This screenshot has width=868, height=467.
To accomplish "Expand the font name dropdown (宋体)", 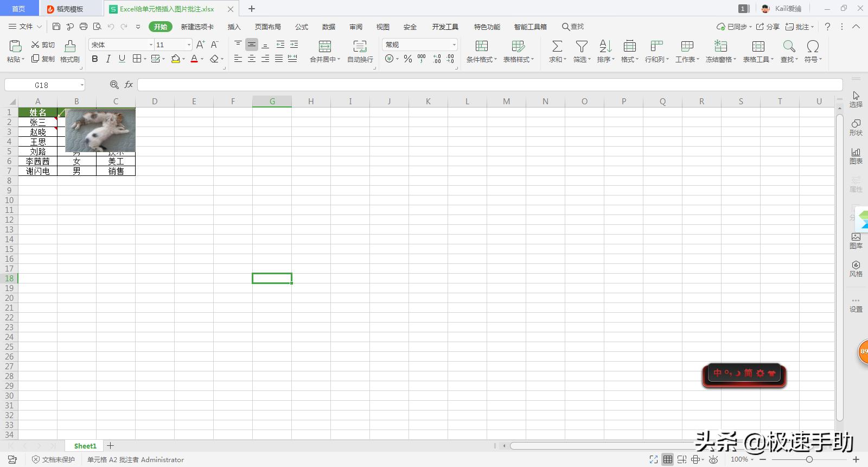I will (x=151, y=45).
